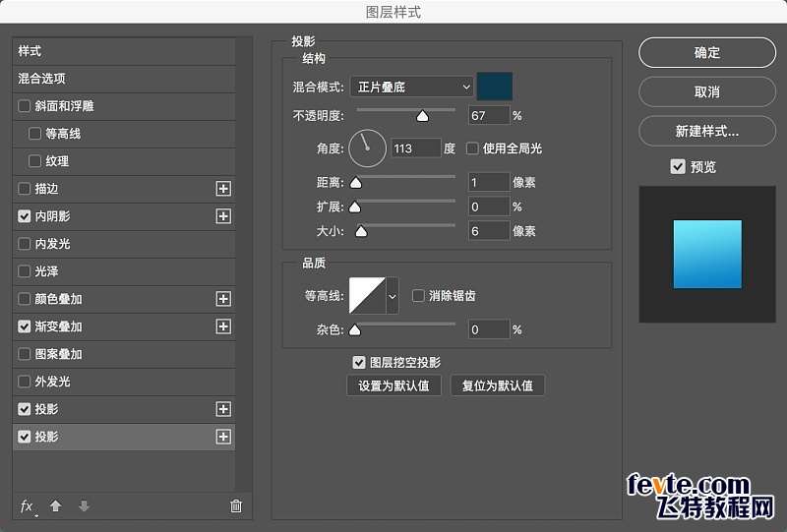Delete the effect with the trash icon
Image resolution: width=787 pixels, height=532 pixels.
click(236, 505)
